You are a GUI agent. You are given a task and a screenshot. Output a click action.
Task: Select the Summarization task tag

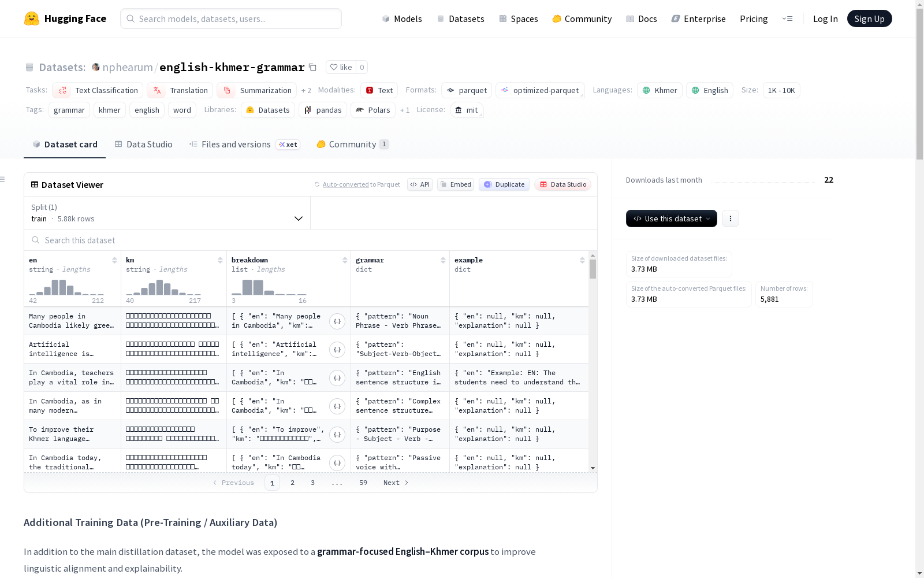(256, 90)
